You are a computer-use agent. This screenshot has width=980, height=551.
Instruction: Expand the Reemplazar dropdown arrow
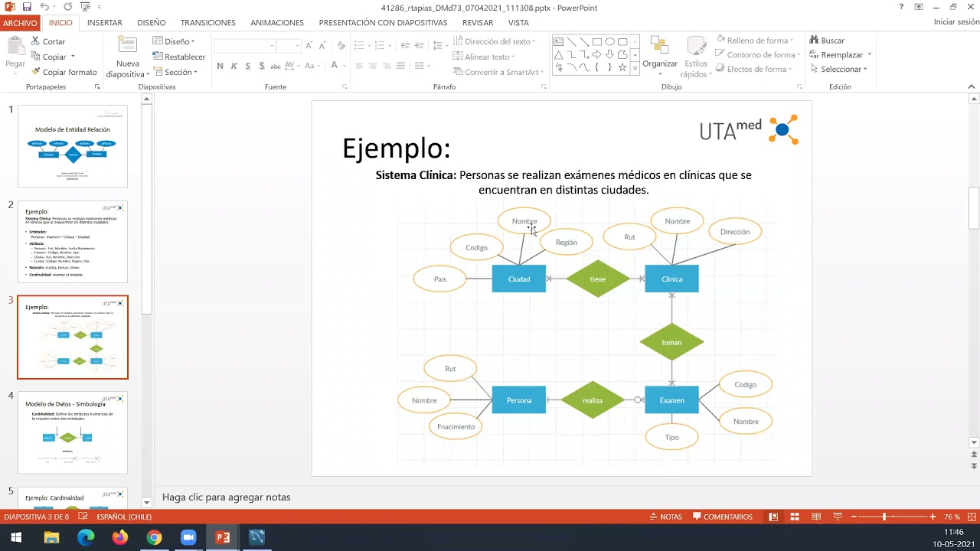pos(870,55)
